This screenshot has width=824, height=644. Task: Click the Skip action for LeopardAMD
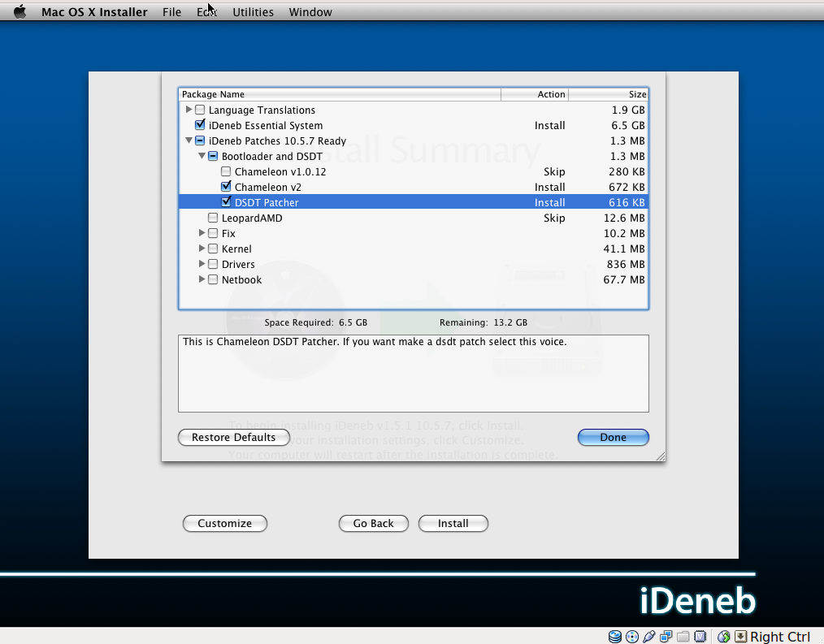pos(554,218)
